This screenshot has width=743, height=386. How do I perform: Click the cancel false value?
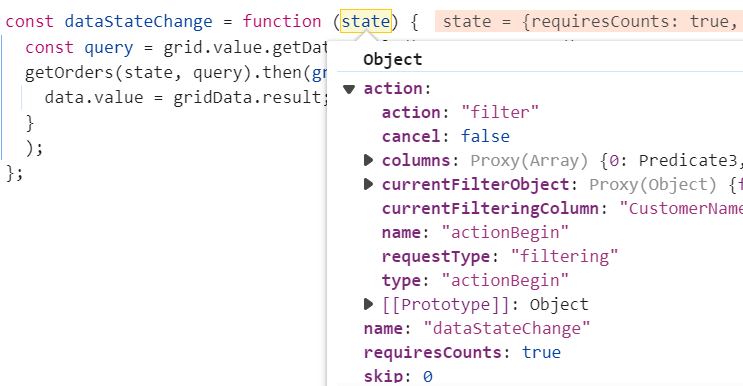tap(485, 136)
